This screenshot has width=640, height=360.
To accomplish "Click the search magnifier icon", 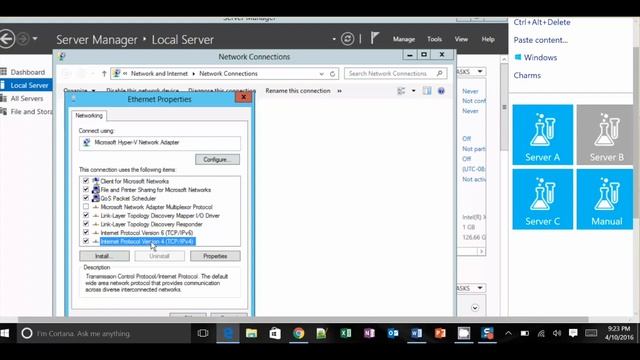I will (x=440, y=73).
